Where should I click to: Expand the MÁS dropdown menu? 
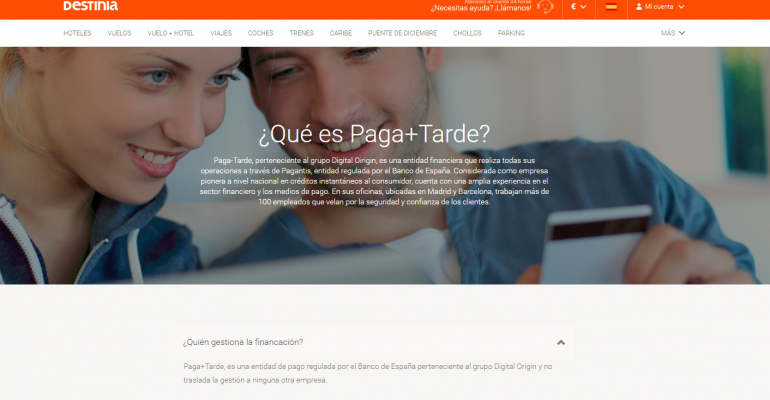point(672,33)
